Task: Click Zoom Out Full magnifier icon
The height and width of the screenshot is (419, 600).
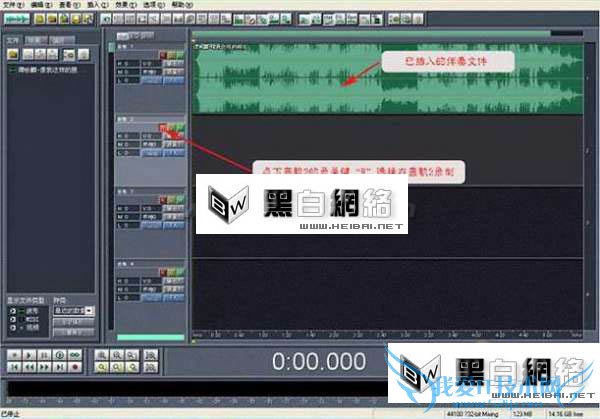Action: (x=132, y=355)
